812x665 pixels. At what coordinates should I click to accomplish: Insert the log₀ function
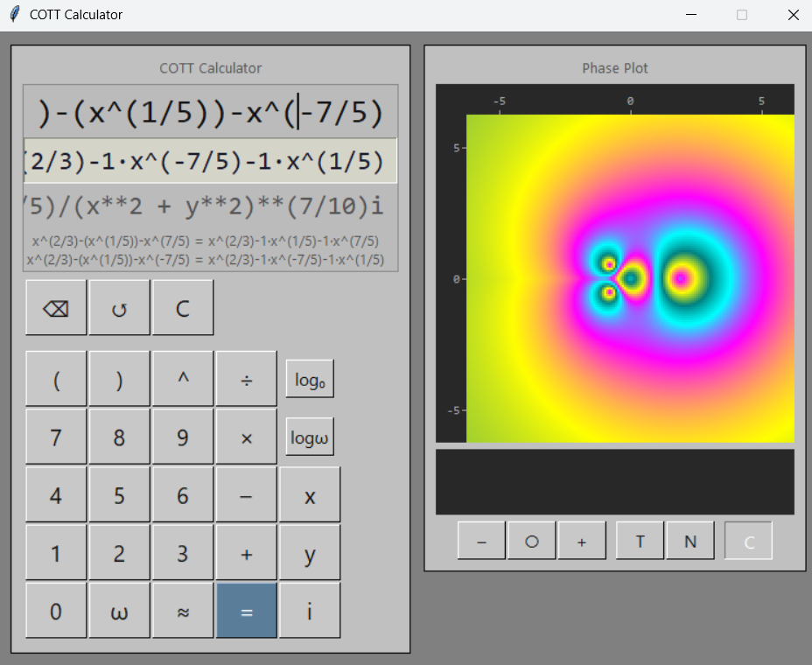pyautogui.click(x=310, y=379)
